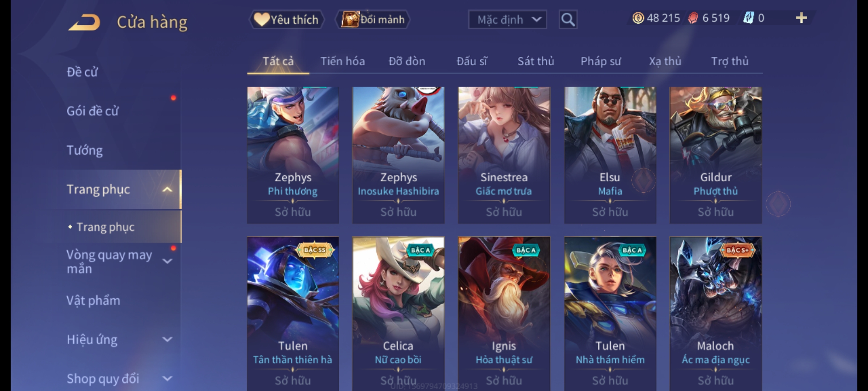The width and height of the screenshot is (868, 391).
Task: Open search with the magnifier icon
Action: 568,20
